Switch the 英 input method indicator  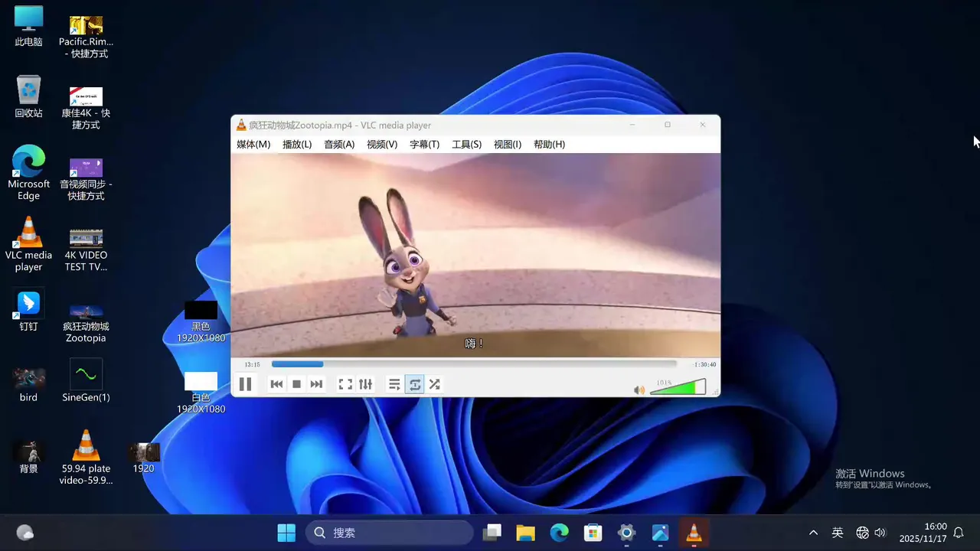838,533
